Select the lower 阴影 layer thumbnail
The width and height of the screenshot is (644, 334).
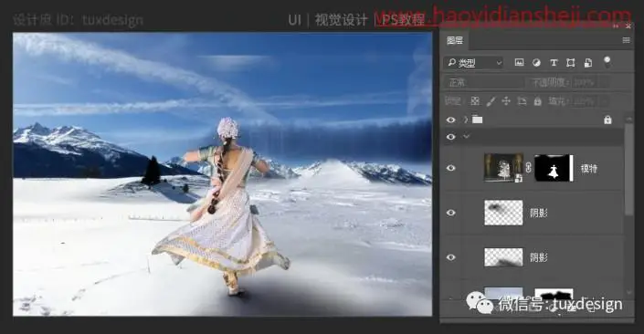click(503, 257)
